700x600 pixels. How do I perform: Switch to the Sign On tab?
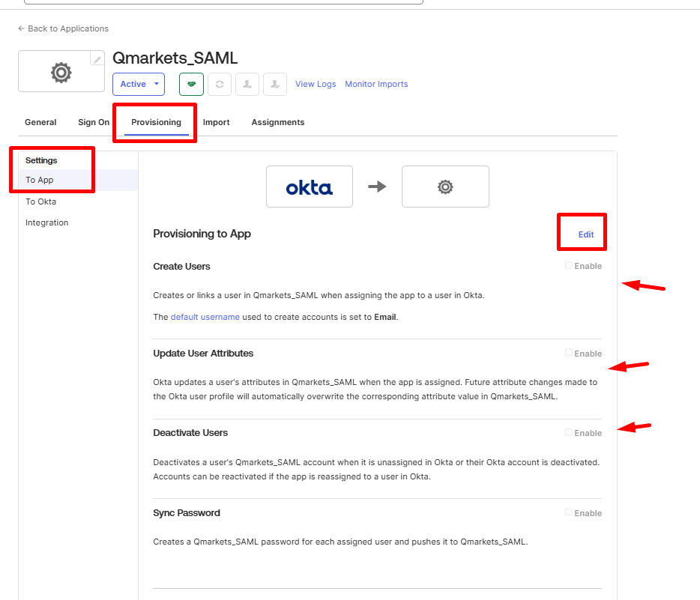(94, 122)
